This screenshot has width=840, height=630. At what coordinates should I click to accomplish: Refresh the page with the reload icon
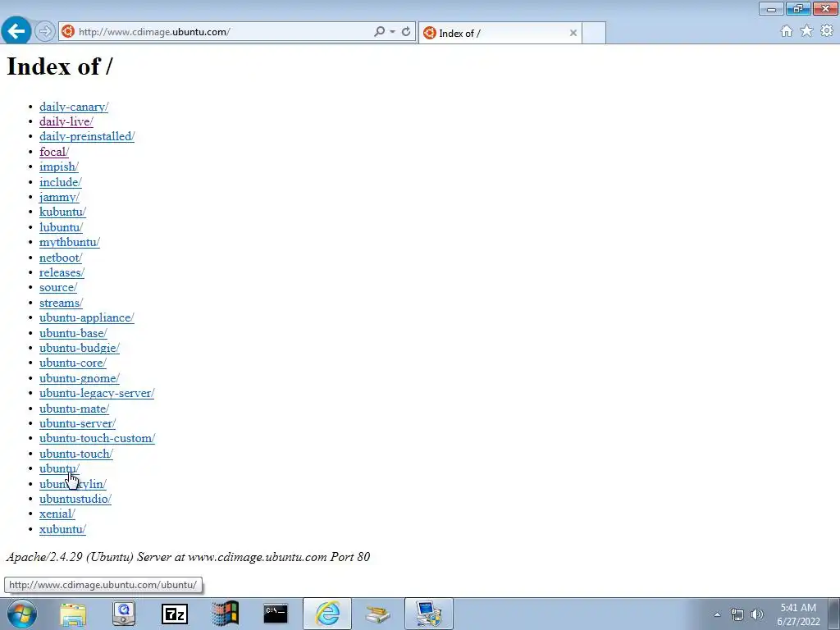[x=406, y=32]
